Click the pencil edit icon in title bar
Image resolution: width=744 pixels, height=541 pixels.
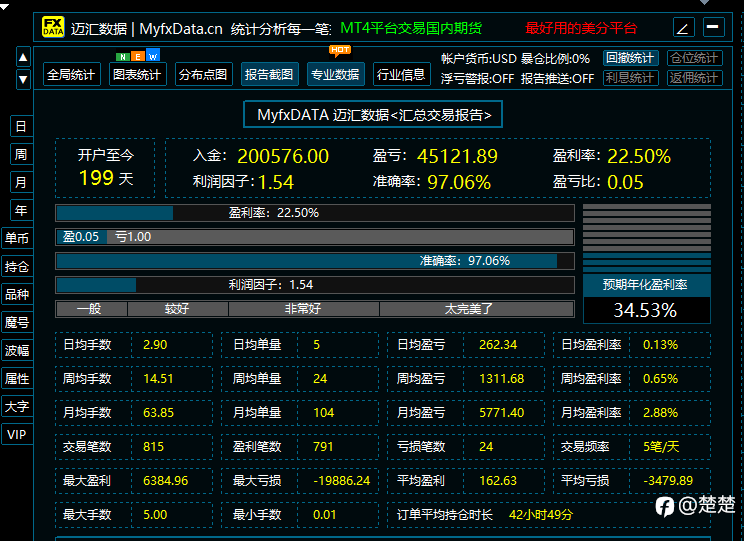tap(684, 27)
